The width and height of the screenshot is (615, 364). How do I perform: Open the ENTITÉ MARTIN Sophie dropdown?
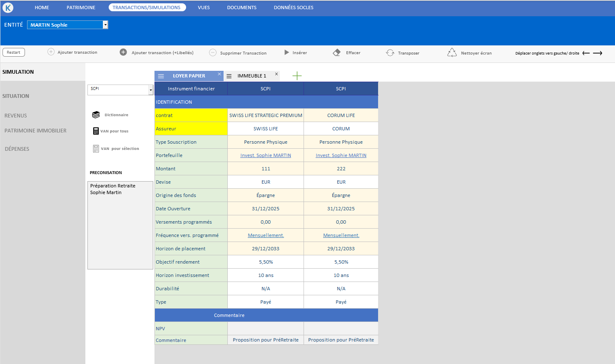pos(105,25)
